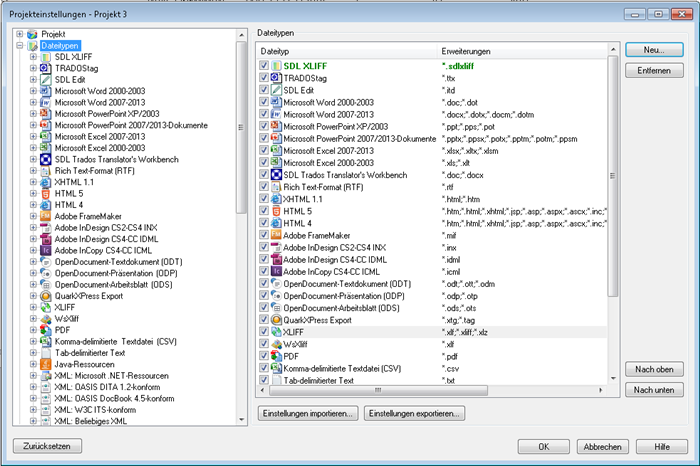Select Adobe InDesign CS4-CC IDML icon in tree
Viewport: 700px width, 466px height.
[x=46, y=238]
